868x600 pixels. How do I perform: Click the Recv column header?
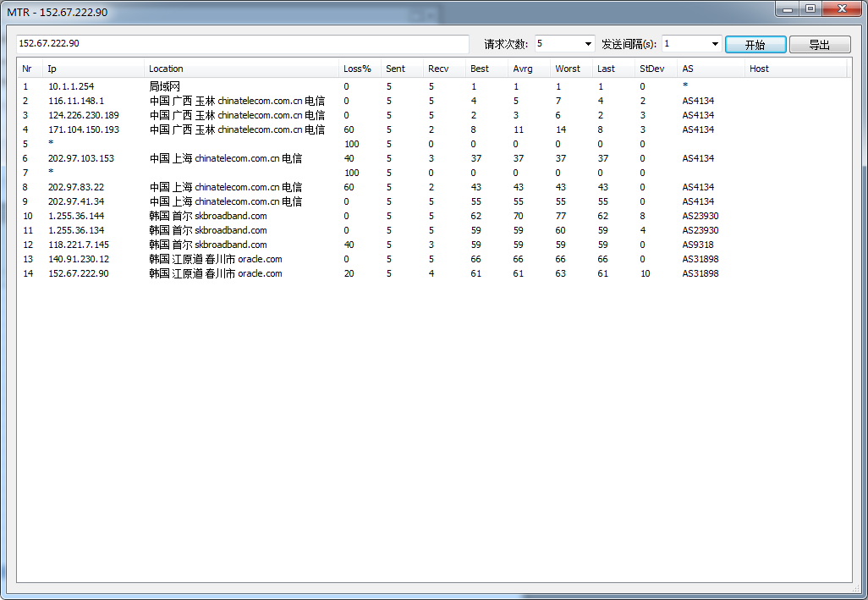[x=444, y=69]
